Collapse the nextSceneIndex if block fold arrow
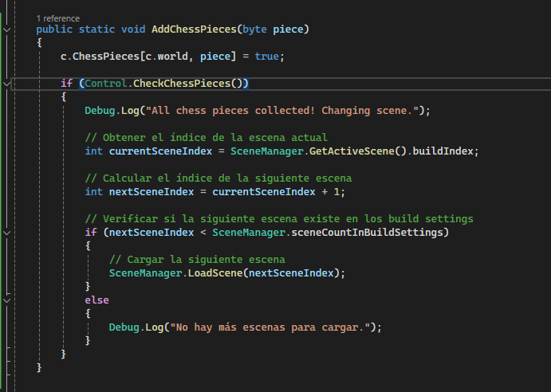551x392 pixels. 6,233
